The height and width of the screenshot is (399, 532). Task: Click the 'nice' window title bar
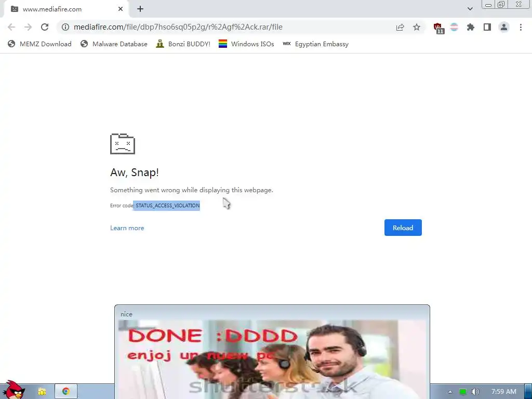click(272, 313)
